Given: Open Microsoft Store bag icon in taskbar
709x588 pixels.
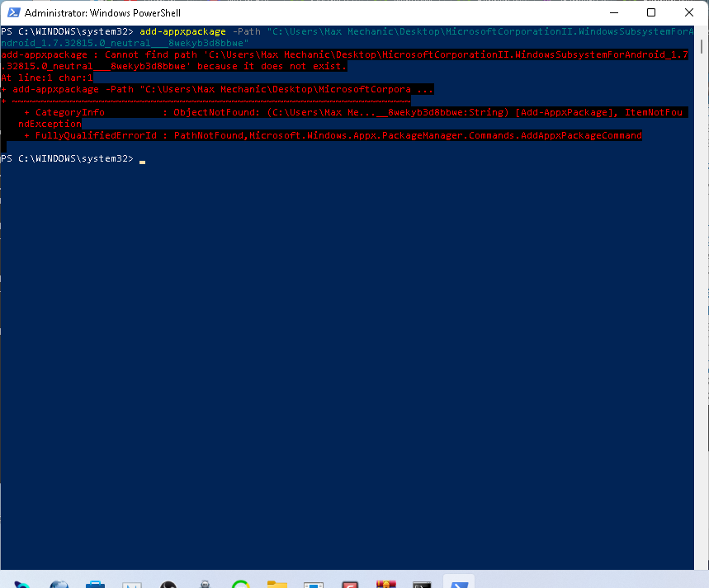Looking at the screenshot, I should tap(95, 584).
